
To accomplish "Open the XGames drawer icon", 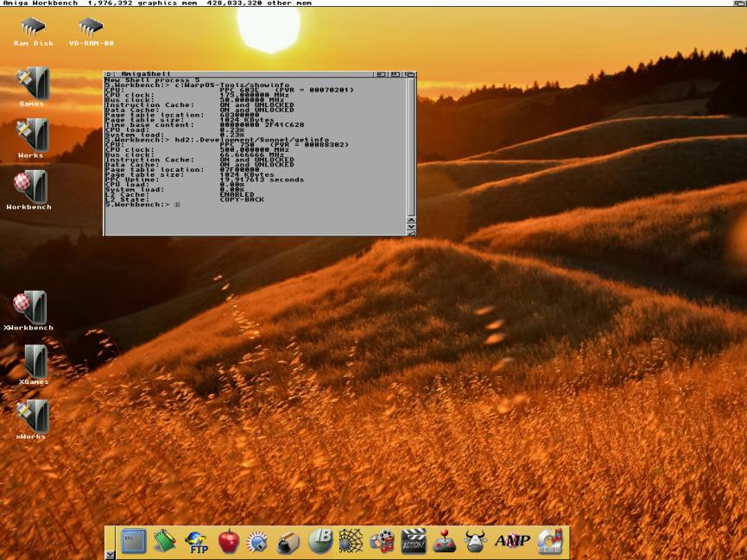I will click(34, 362).
